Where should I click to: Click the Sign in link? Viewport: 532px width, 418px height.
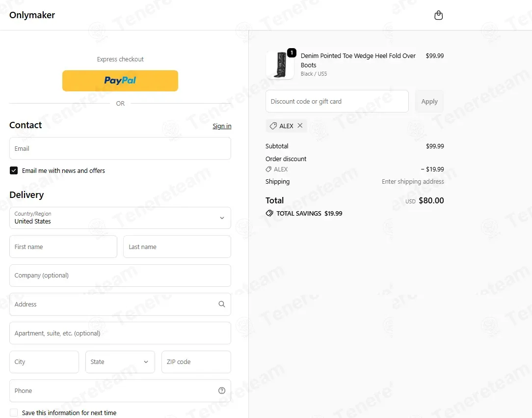point(222,126)
